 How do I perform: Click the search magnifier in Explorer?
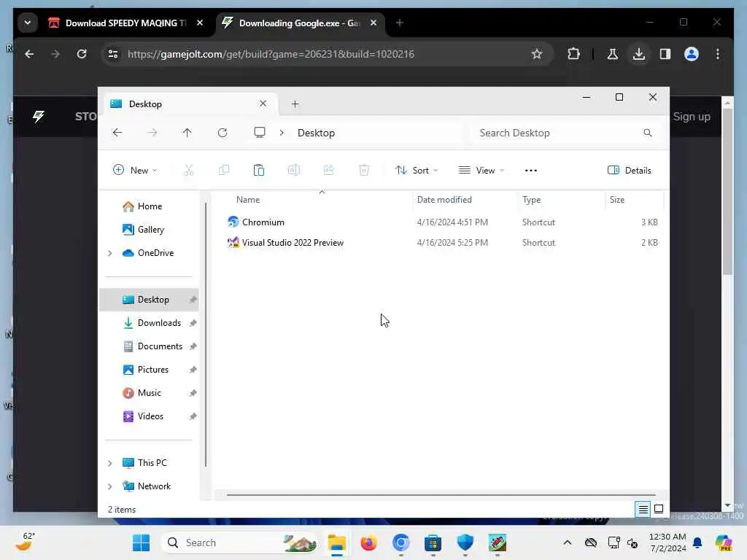(x=648, y=133)
